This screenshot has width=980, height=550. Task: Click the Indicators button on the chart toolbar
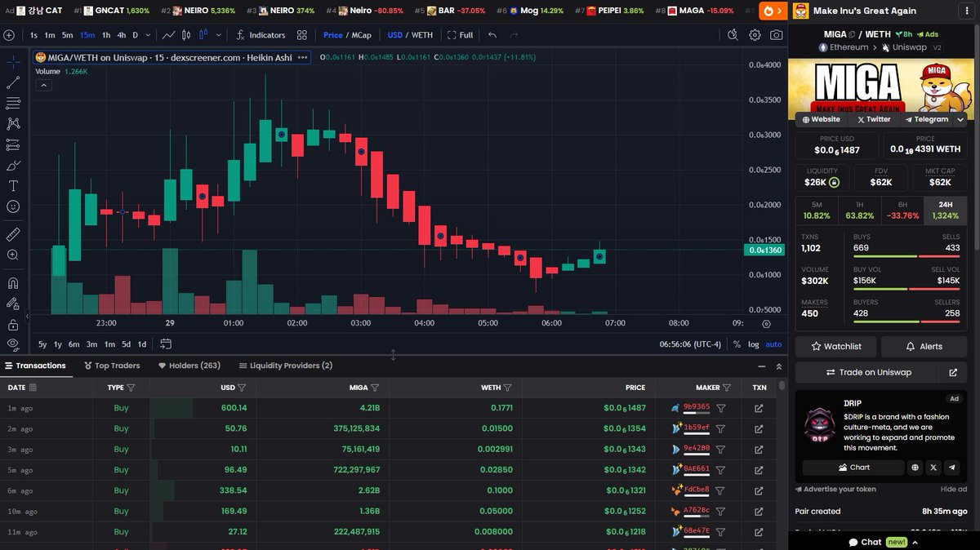click(x=267, y=34)
